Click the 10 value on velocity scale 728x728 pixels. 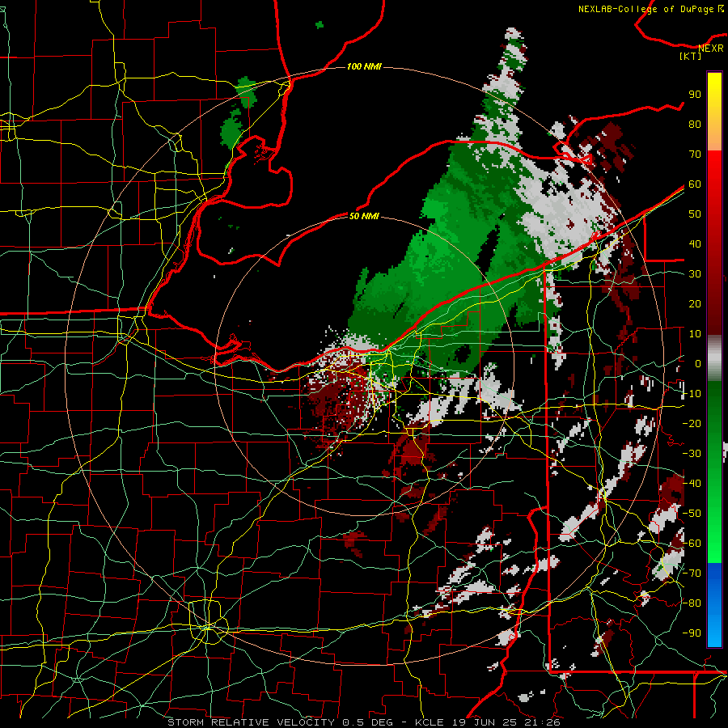[695, 334]
